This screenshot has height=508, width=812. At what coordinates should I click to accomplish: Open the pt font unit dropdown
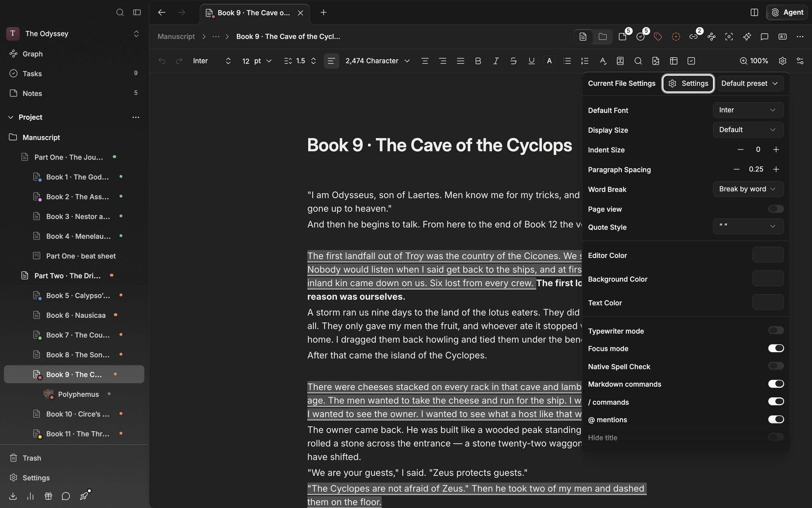pos(263,61)
